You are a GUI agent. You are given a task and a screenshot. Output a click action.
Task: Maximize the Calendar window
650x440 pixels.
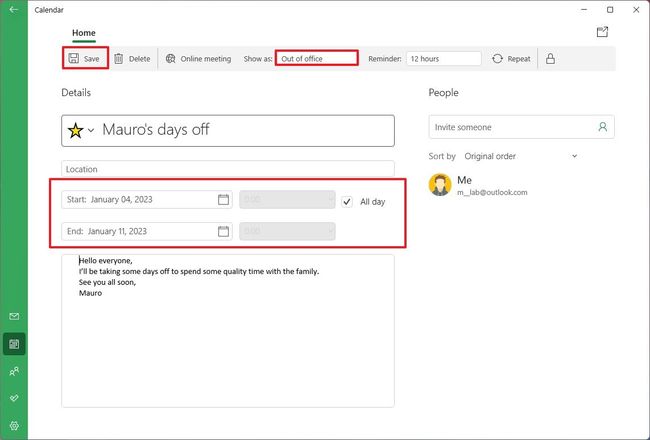[610, 10]
